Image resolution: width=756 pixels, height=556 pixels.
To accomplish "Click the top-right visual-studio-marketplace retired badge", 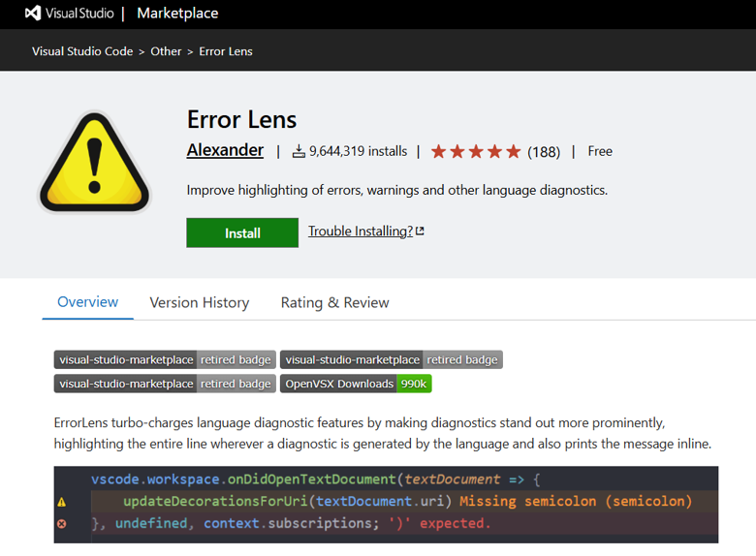I will click(392, 360).
